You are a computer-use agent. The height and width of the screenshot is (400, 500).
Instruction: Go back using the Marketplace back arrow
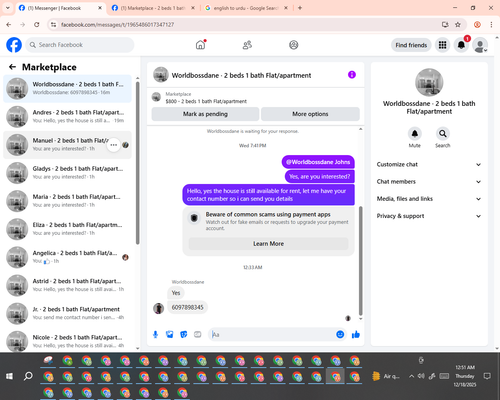(x=12, y=67)
